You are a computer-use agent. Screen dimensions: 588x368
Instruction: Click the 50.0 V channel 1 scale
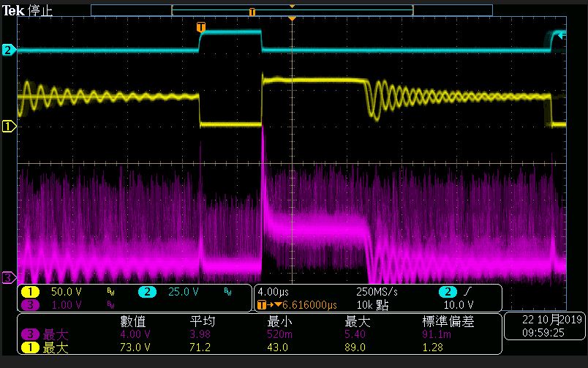(x=66, y=291)
